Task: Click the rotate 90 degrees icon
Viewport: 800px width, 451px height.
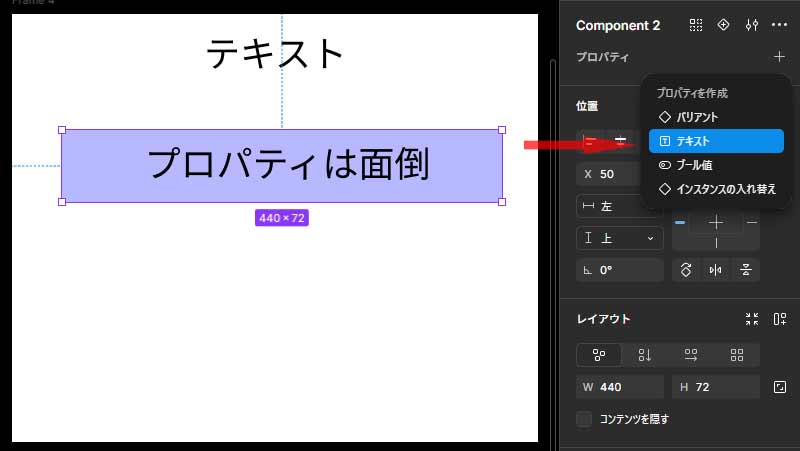Action: click(686, 270)
